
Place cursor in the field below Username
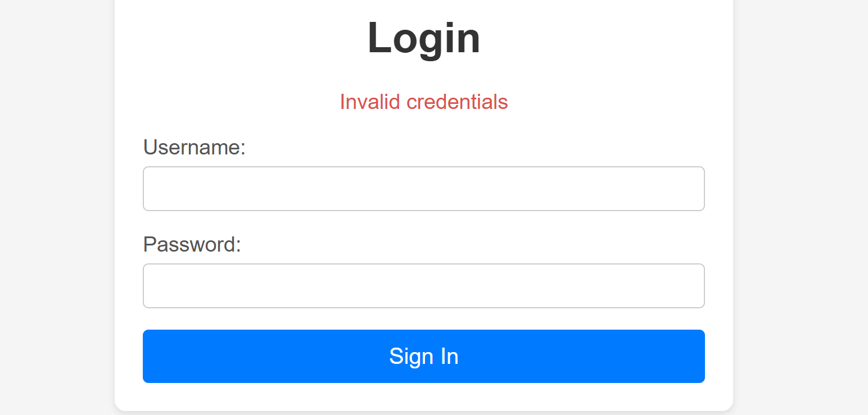point(423,189)
